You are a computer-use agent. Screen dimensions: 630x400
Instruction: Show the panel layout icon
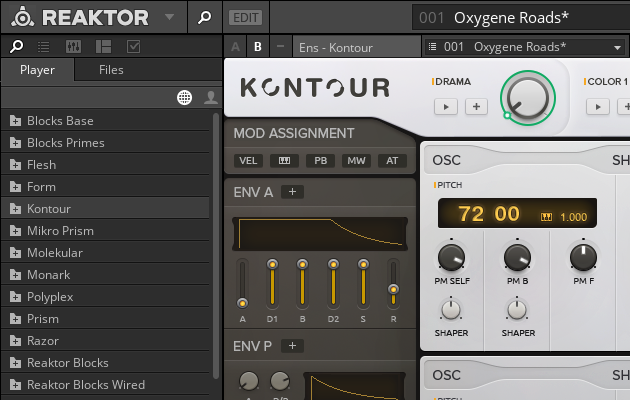click(x=103, y=47)
